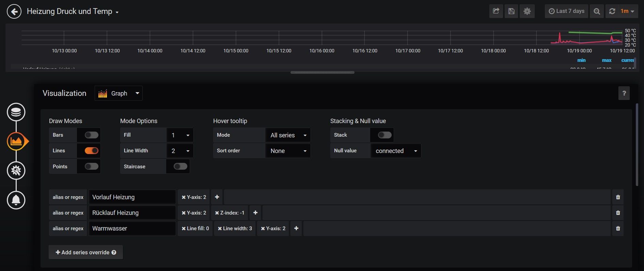Image resolution: width=644 pixels, height=271 pixels.
Task: Delete the Warmwasser series override
Action: click(618, 228)
